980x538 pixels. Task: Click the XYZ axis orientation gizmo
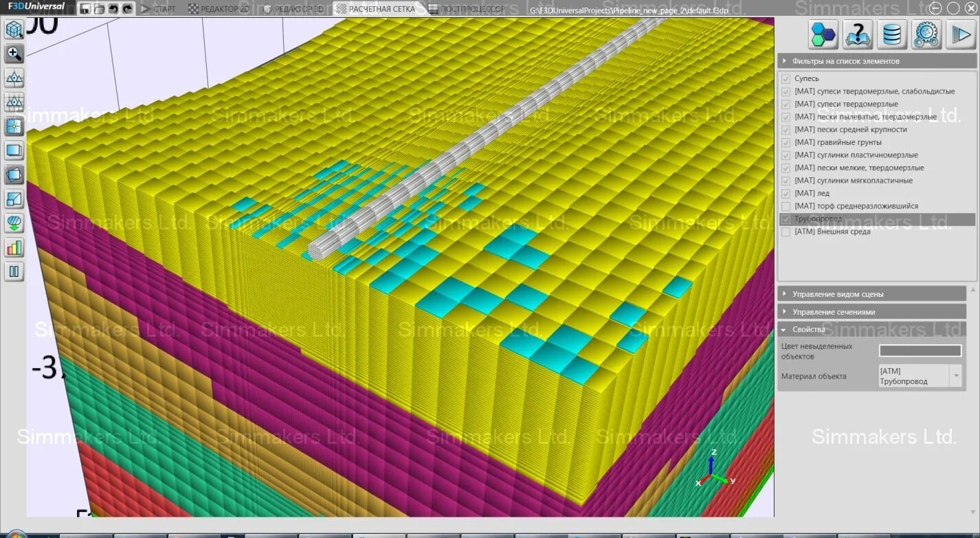(713, 469)
